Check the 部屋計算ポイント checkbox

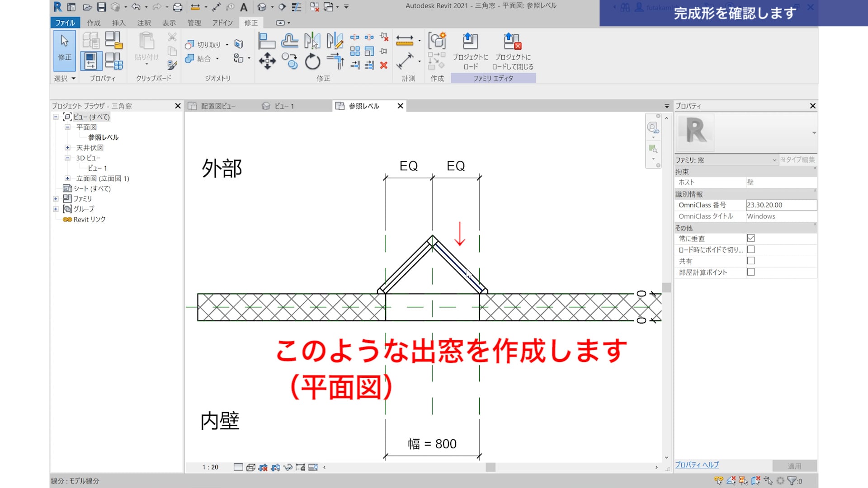point(751,272)
